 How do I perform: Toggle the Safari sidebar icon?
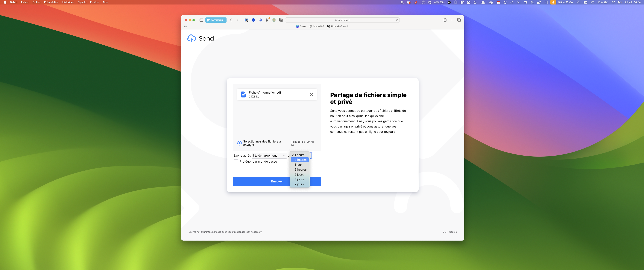click(201, 20)
